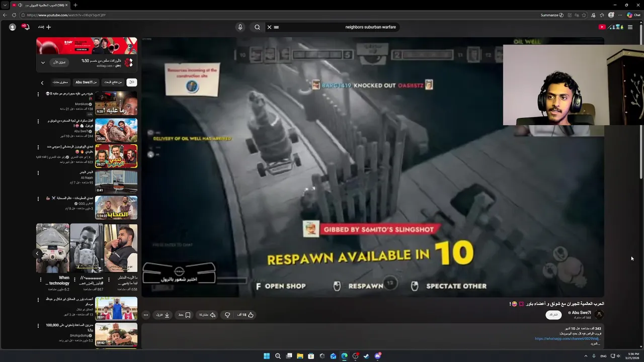Open options menu for the 1:14:22 video
Image resolution: width=644 pixels, height=362 pixels.
pyautogui.click(x=38, y=199)
